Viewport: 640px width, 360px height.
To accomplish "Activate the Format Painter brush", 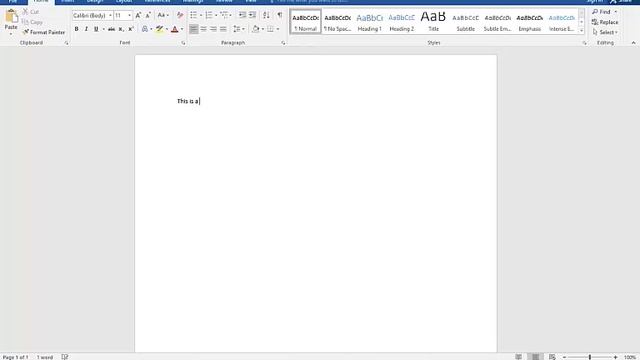I will coord(25,32).
